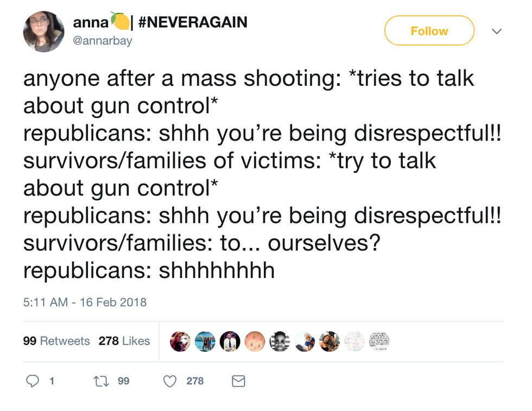Click the baby face liker avatar
Screen dimensions: 532x411
coord(255,342)
